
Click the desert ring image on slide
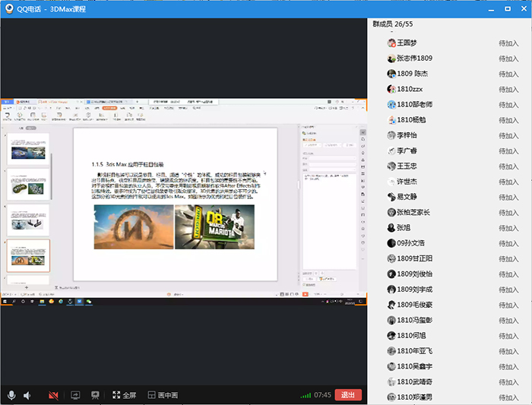(x=134, y=227)
